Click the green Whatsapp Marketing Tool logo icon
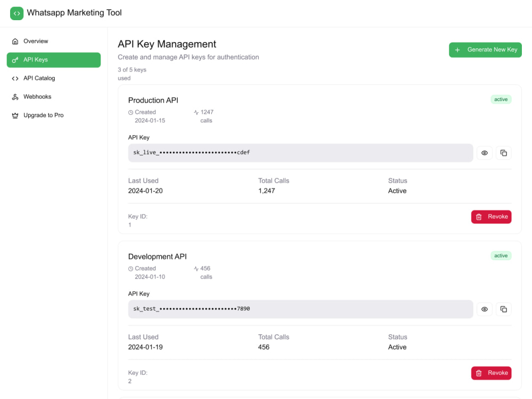This screenshot has height=399, width=532. 16,13
